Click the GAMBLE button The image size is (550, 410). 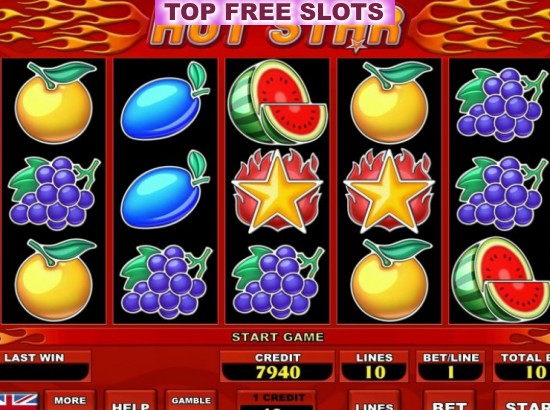point(191,400)
